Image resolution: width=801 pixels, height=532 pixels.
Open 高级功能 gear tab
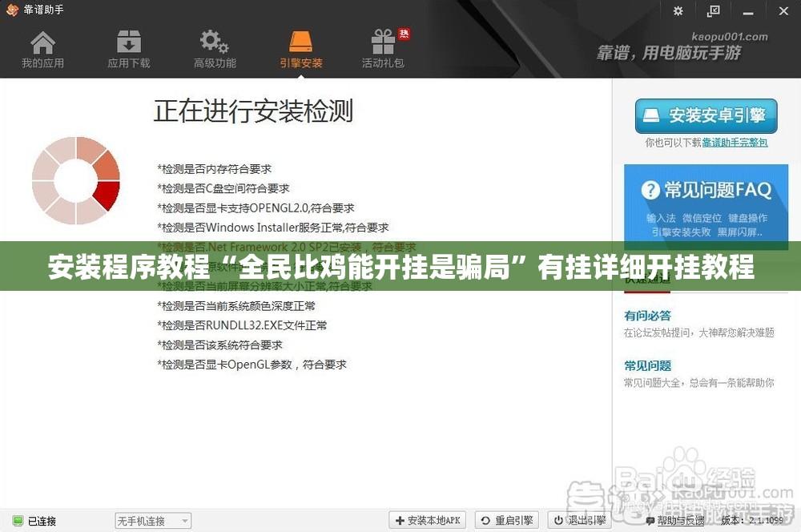pyautogui.click(x=215, y=50)
